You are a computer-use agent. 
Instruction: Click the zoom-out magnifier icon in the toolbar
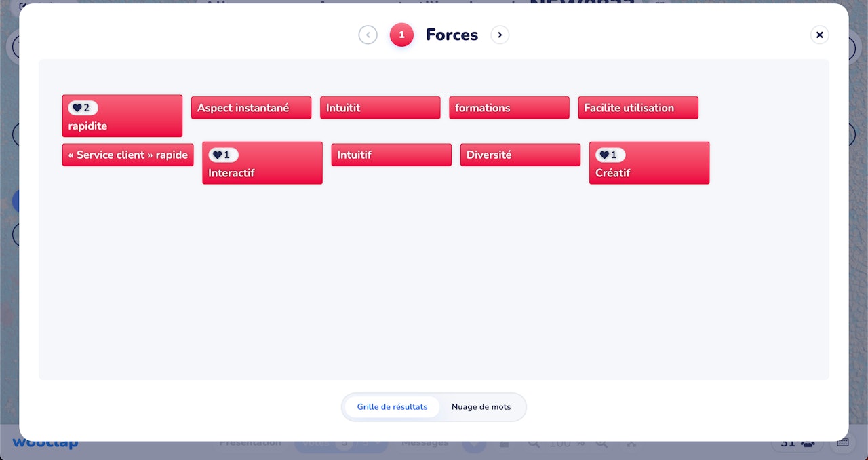533,442
